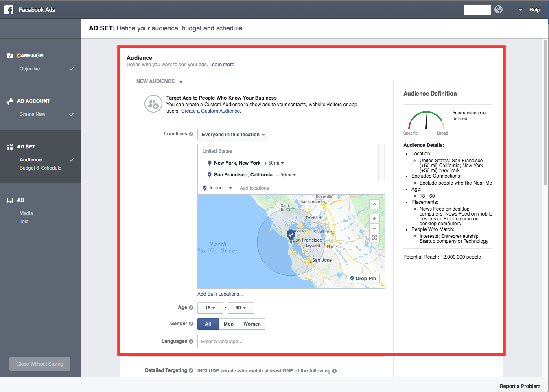Screen dimensions: 549x392
Task: Select Create New under Ad Account
Action: pyautogui.click(x=33, y=114)
